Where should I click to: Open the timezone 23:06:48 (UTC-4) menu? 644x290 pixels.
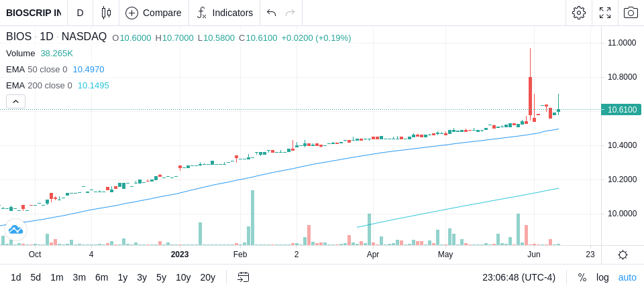519,277
